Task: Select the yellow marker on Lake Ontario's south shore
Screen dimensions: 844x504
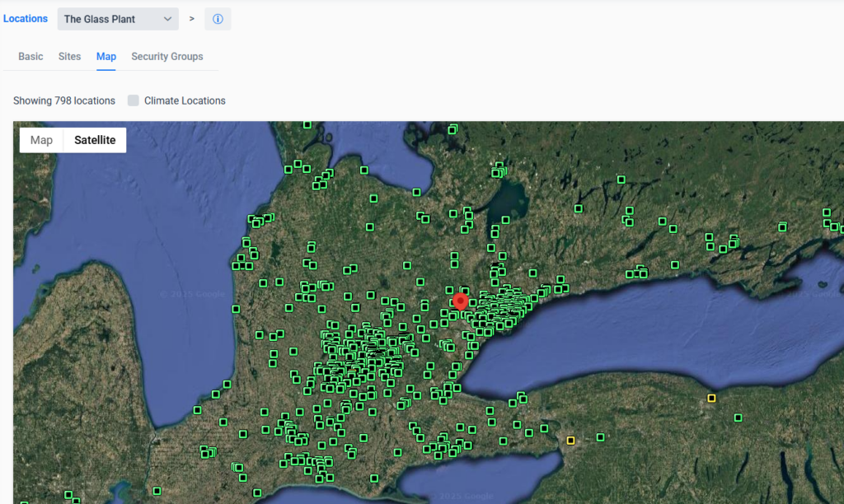Action: point(712,399)
